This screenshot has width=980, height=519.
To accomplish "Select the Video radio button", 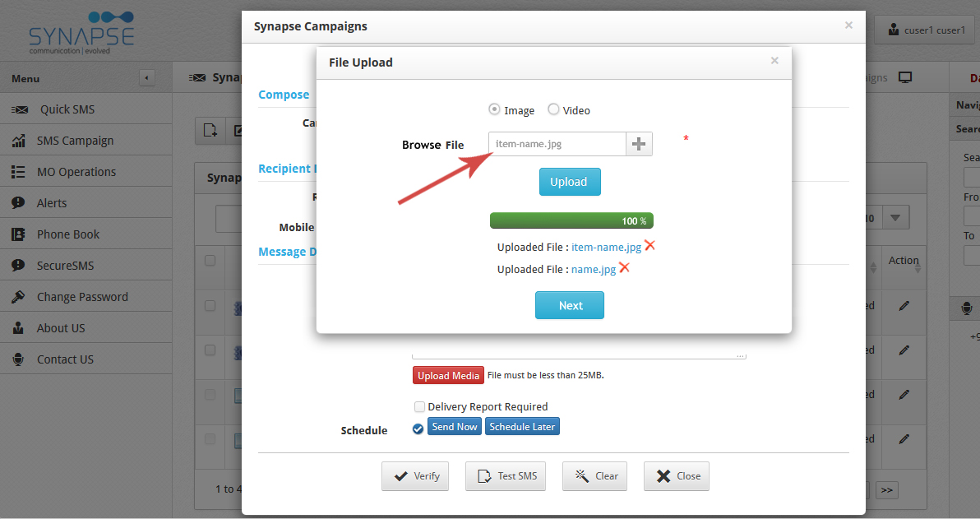I will [x=553, y=109].
